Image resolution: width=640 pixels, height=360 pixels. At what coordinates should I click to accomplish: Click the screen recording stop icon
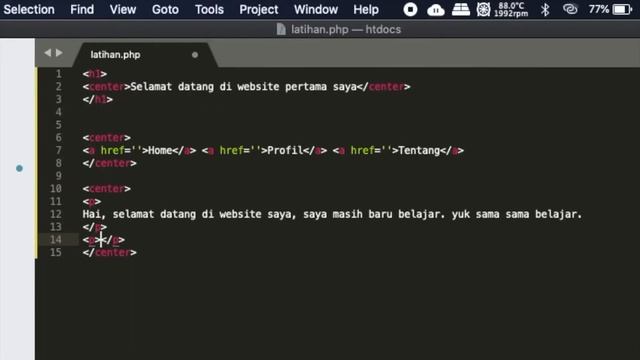(410, 9)
